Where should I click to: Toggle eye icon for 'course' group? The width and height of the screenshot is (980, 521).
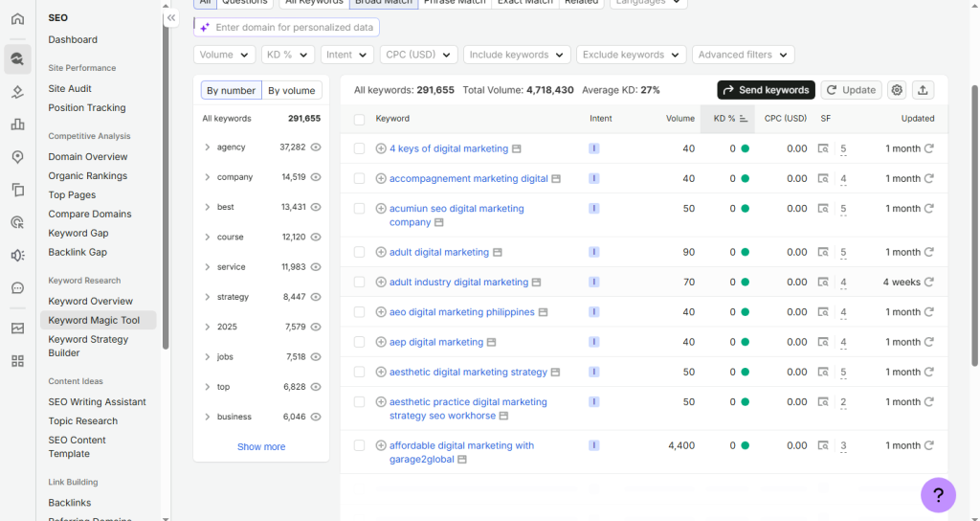click(316, 238)
